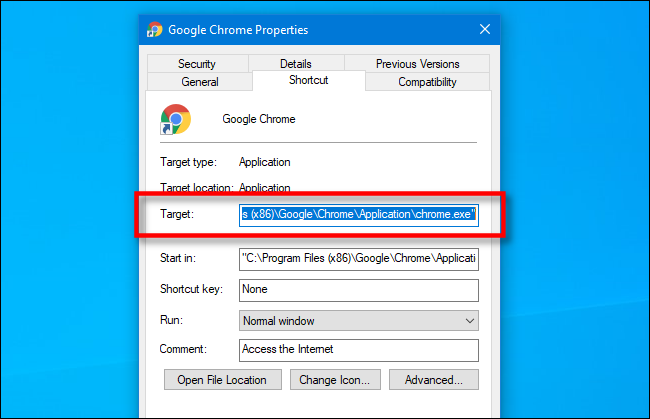Click the Shortcut key: label
The height and width of the screenshot is (419, 650).
[192, 289]
